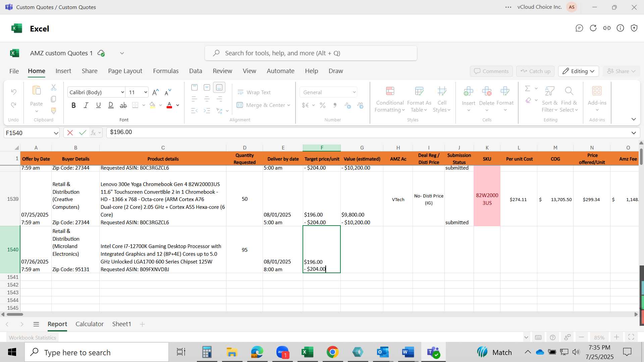
Task: Click the Format Painter icon
Action: 53,111
